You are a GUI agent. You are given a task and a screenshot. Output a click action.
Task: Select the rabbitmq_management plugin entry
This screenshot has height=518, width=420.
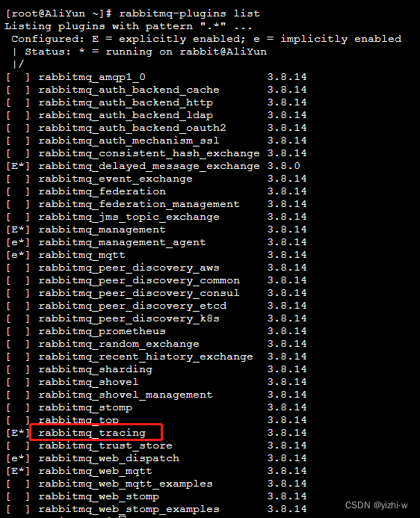pyautogui.click(x=102, y=229)
